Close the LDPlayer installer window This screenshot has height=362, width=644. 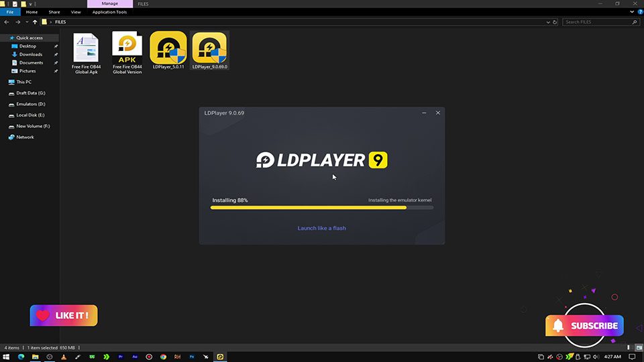[438, 113]
